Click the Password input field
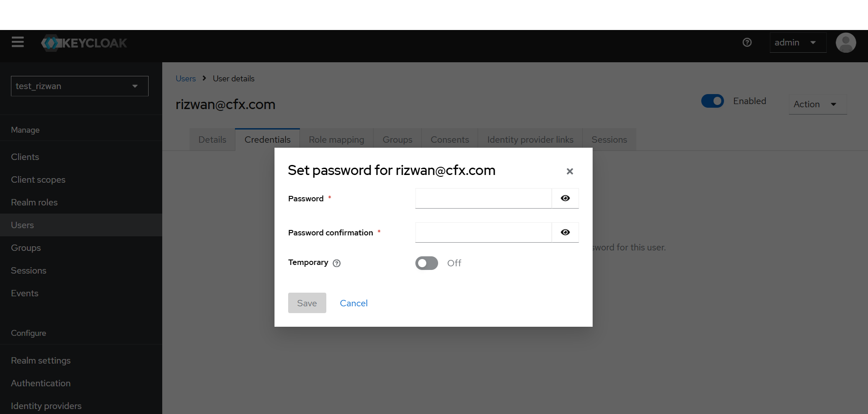The width and height of the screenshot is (868, 414). coord(484,198)
